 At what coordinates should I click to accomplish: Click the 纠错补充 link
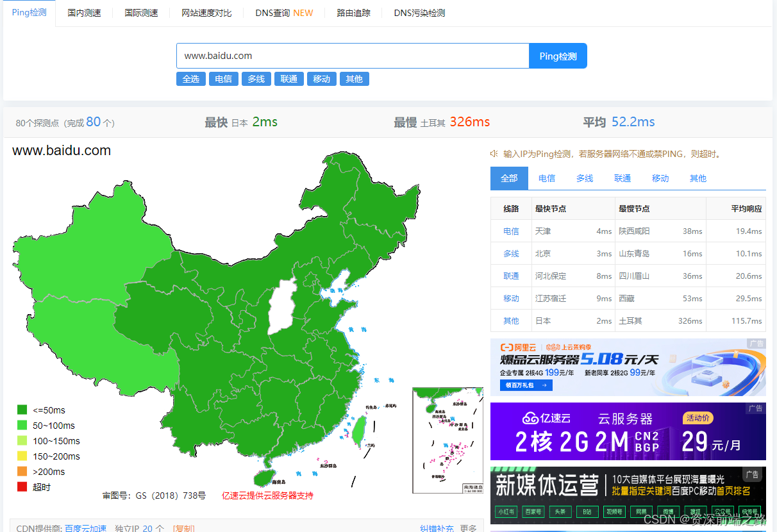(437, 528)
